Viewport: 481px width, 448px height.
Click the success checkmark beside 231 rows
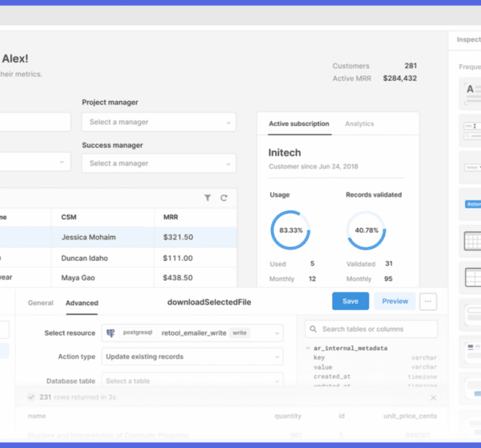point(31,397)
